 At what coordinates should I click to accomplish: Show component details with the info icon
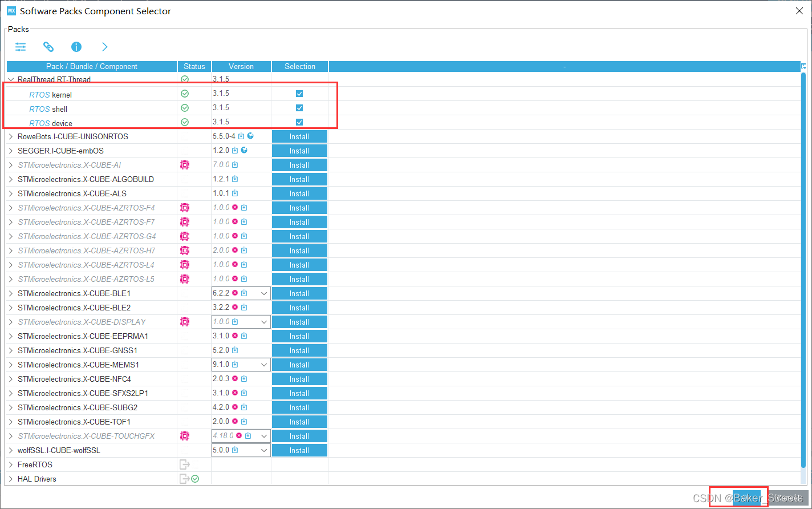coord(76,47)
